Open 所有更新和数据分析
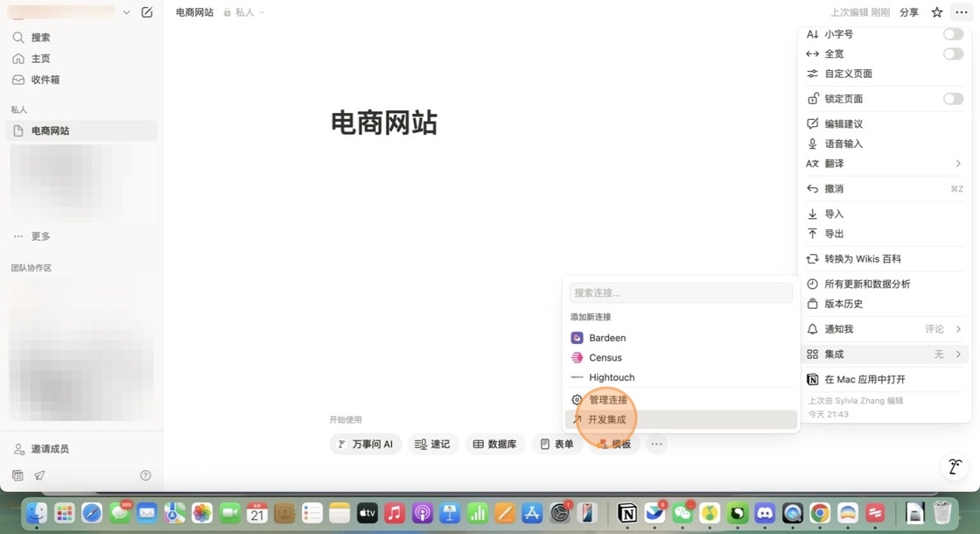The width and height of the screenshot is (980, 534). (885, 284)
